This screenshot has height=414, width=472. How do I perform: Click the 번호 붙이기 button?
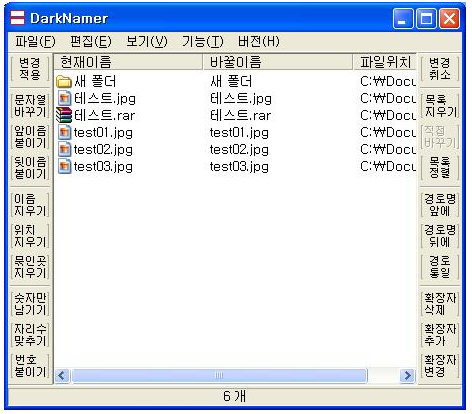point(30,366)
